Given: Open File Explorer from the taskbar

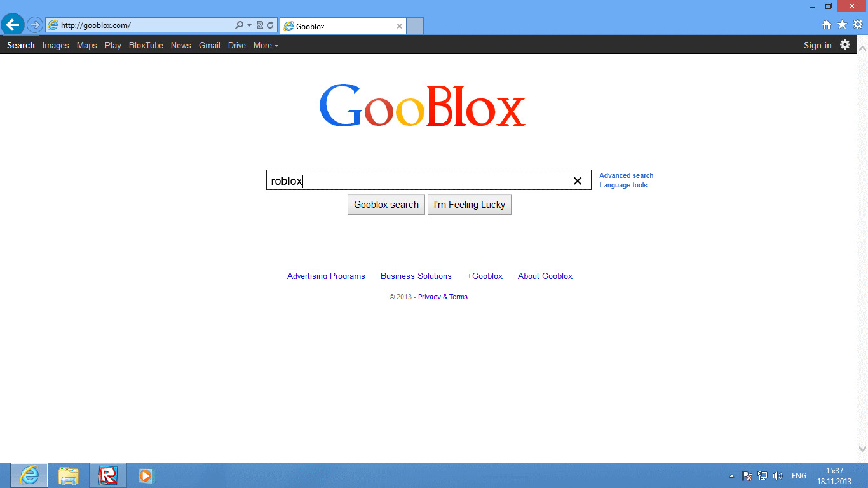Looking at the screenshot, I should 69,475.
